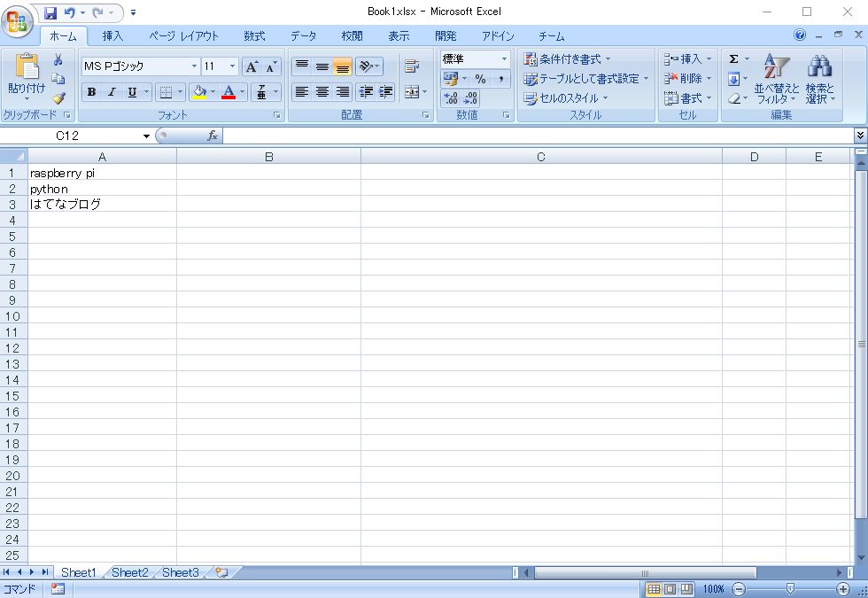
Task: Apply accounting number format
Action: point(451,79)
